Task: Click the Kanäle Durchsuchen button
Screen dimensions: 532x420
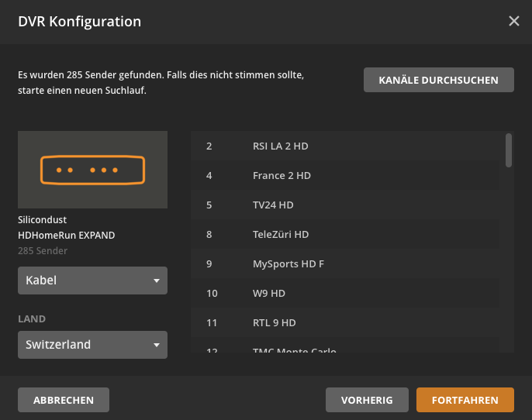Action: pos(438,80)
